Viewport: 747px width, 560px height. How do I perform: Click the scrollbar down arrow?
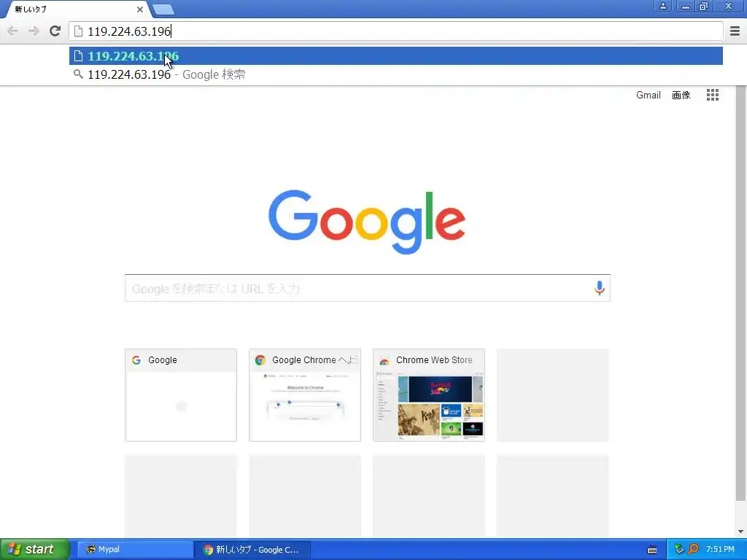pos(740,532)
